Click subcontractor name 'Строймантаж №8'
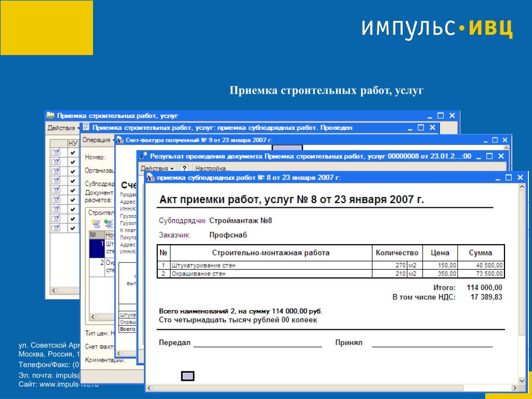532x399 pixels. pyautogui.click(x=241, y=220)
